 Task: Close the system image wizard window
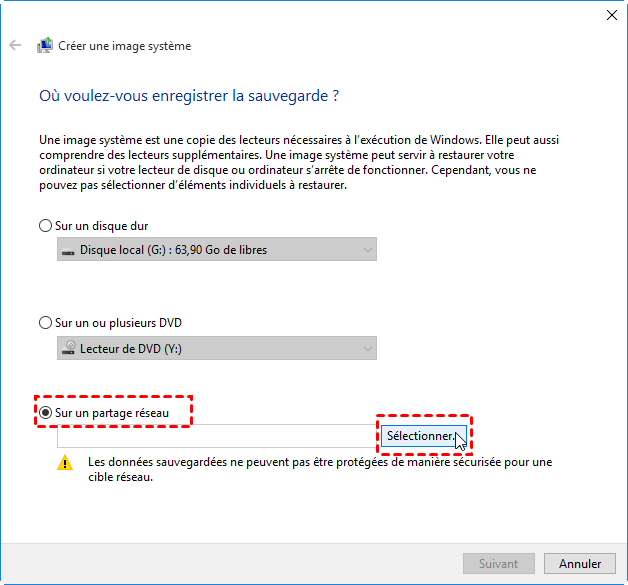click(x=611, y=15)
